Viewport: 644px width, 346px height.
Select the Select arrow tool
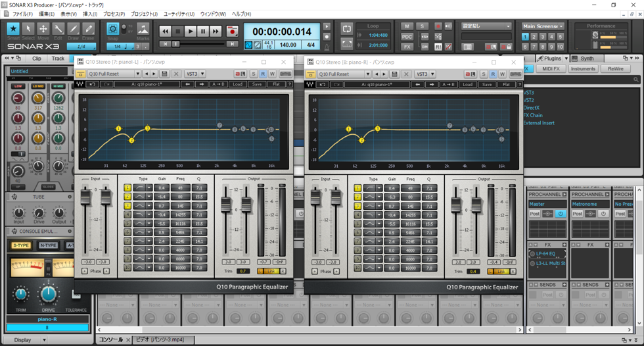coord(28,29)
